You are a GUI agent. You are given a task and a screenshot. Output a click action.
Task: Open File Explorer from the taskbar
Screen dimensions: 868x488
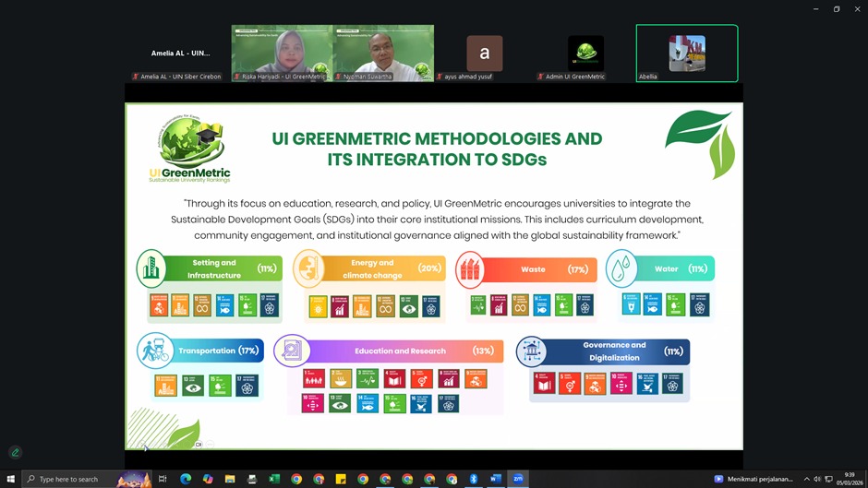tap(229, 479)
